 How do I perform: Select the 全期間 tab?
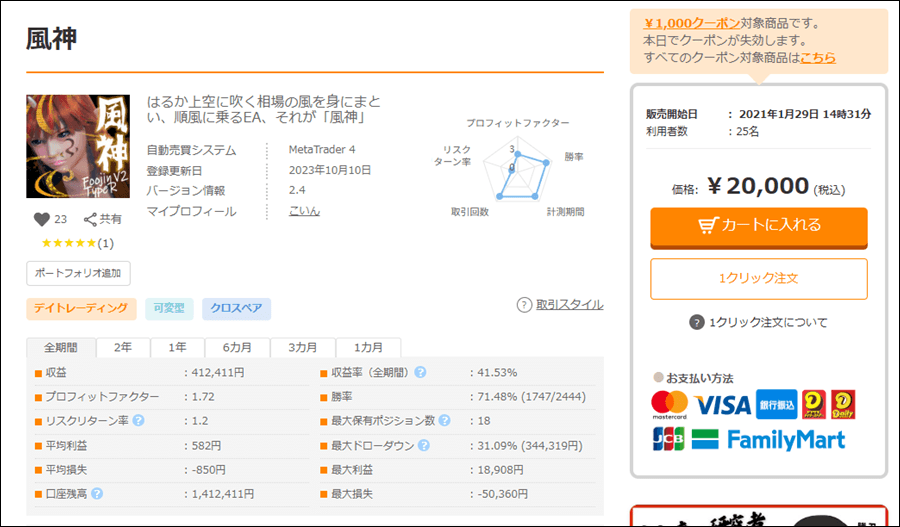[x=60, y=347]
